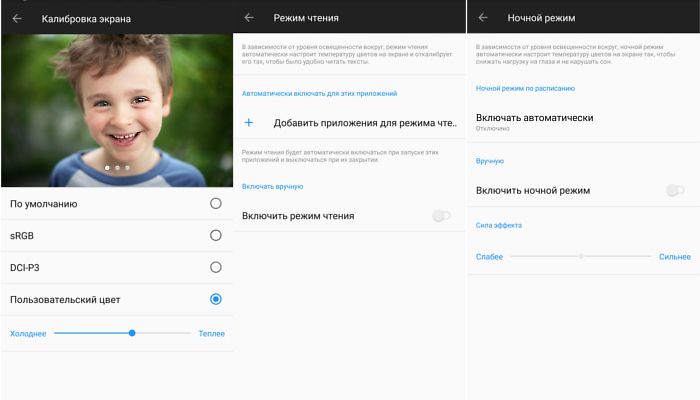
Task: Tap Добавить приложения для режима чтения
Action: pyautogui.click(x=365, y=122)
